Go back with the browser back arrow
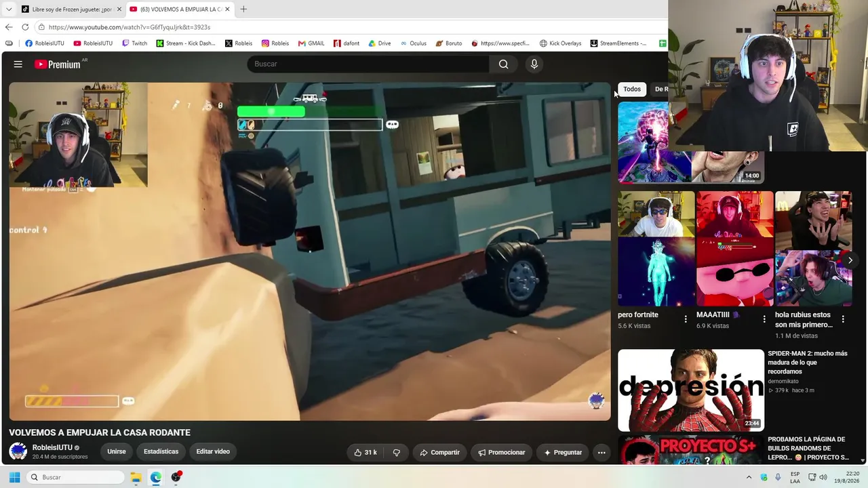 9,27
